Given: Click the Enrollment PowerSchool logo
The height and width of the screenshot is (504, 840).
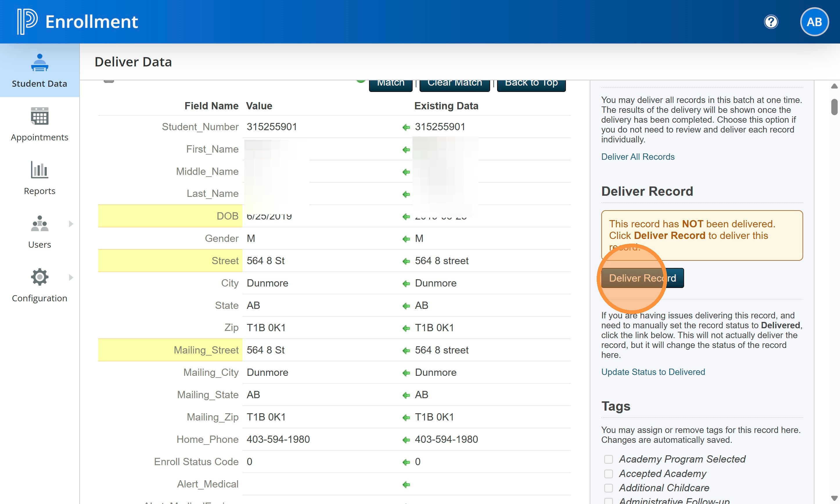Looking at the screenshot, I should 27,21.
